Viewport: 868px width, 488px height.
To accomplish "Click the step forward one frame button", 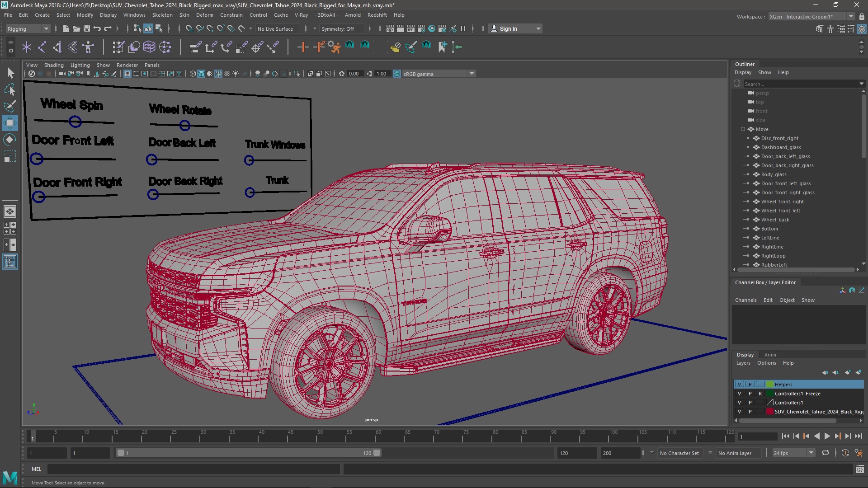I will click(x=848, y=436).
